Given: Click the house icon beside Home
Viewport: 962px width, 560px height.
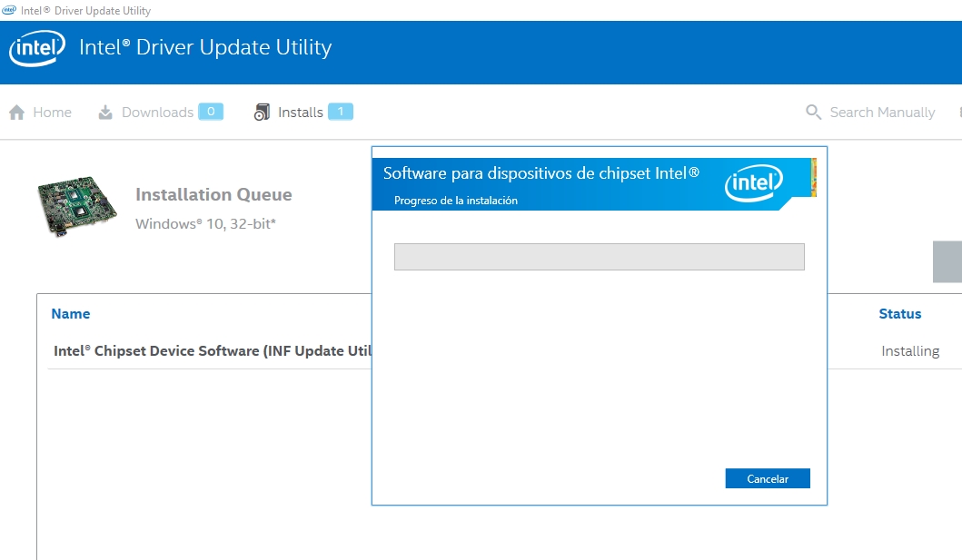Looking at the screenshot, I should tap(16, 113).
